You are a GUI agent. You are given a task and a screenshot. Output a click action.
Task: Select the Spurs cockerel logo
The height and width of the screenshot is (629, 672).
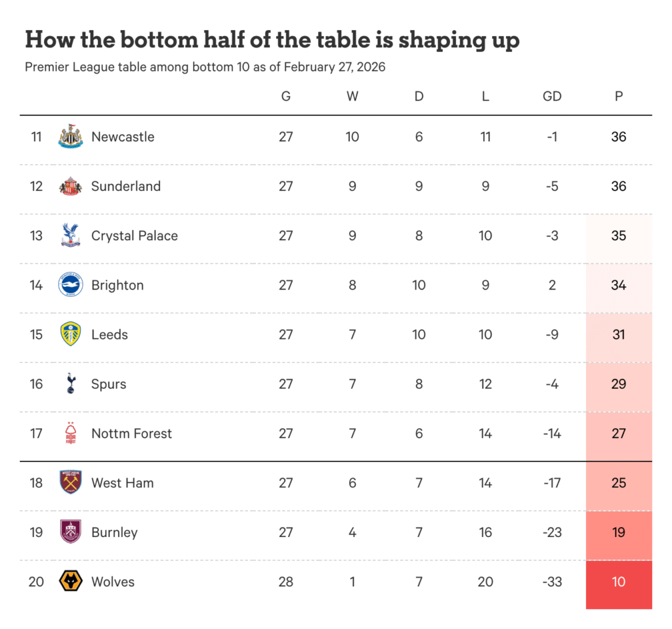[x=70, y=384]
